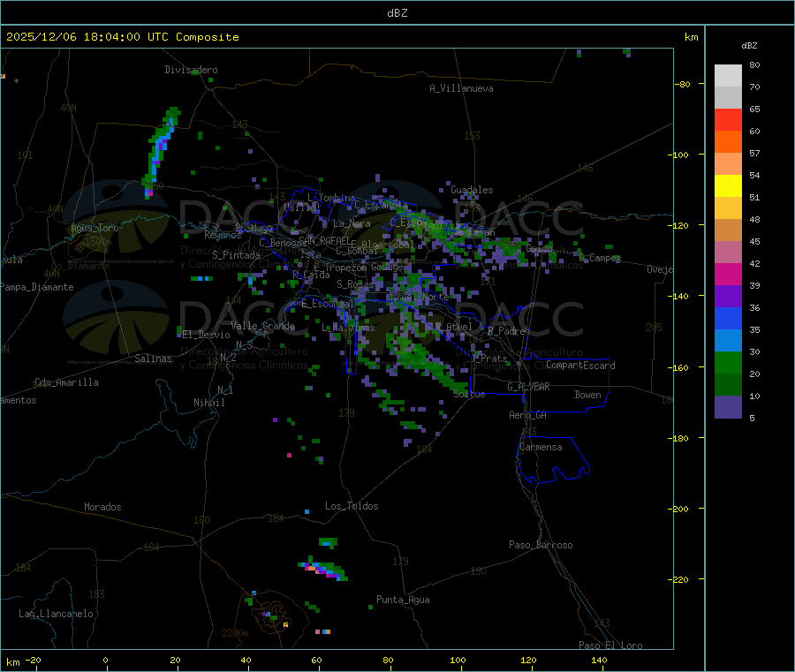Image resolution: width=795 pixels, height=672 pixels.
Task: Click the Punta_Agua label
Action: [x=403, y=600]
